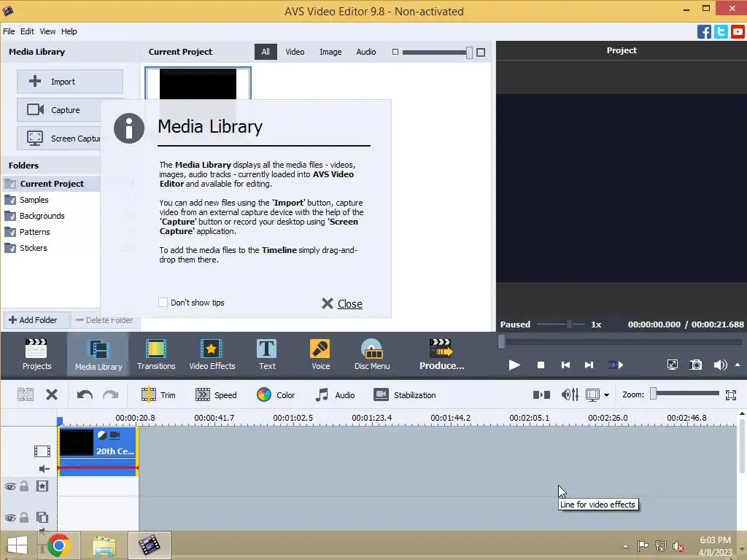The image size is (747, 560).
Task: Click the Undo arrow
Action: point(85,394)
